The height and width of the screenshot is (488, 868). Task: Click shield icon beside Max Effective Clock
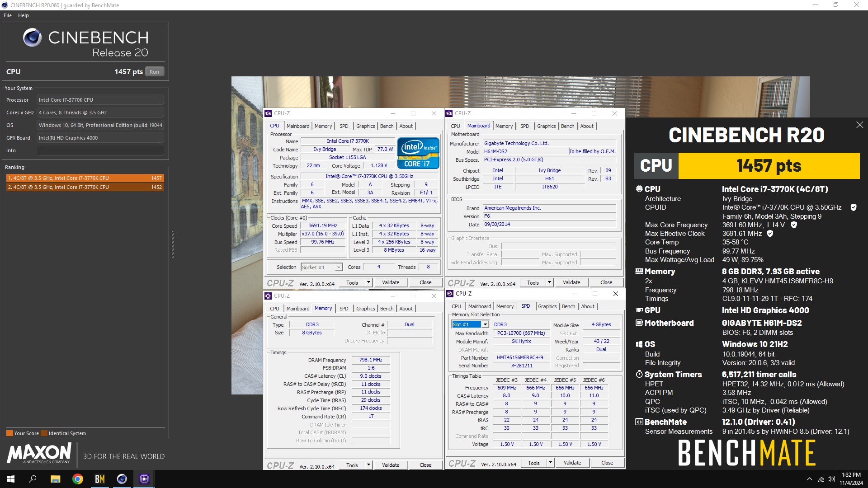(x=770, y=234)
